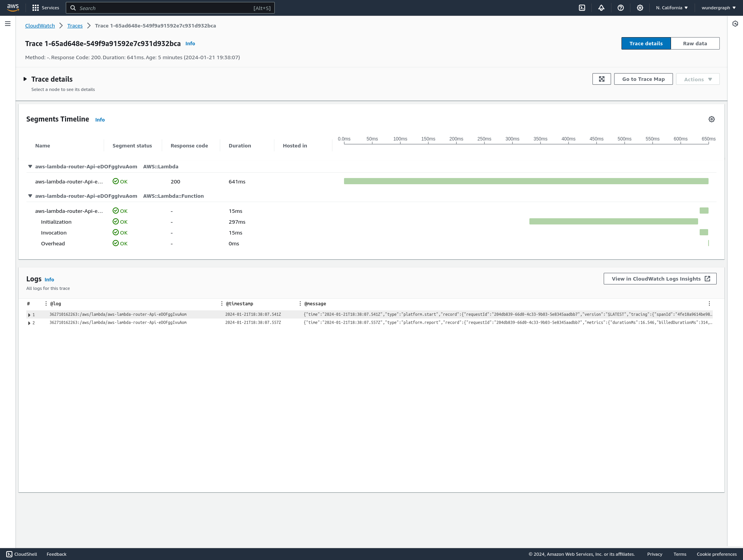Open the Actions dropdown
Viewport: 743px width, 560px height.
coord(697,79)
